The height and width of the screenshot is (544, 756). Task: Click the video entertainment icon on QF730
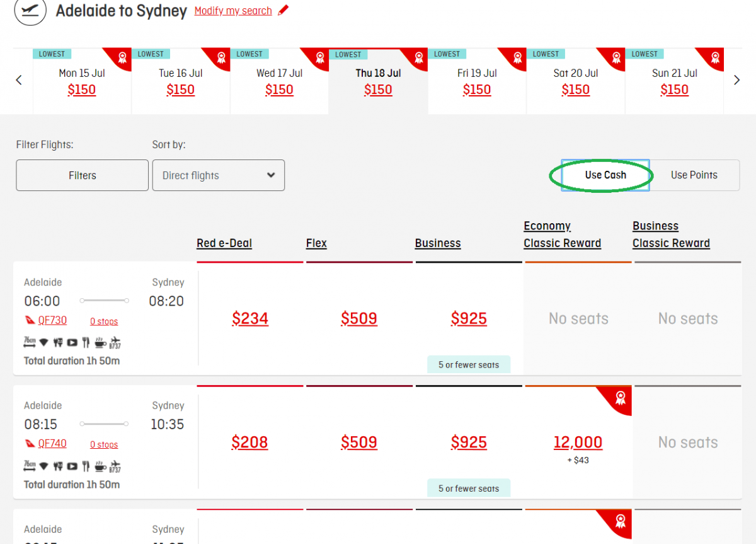(x=72, y=343)
